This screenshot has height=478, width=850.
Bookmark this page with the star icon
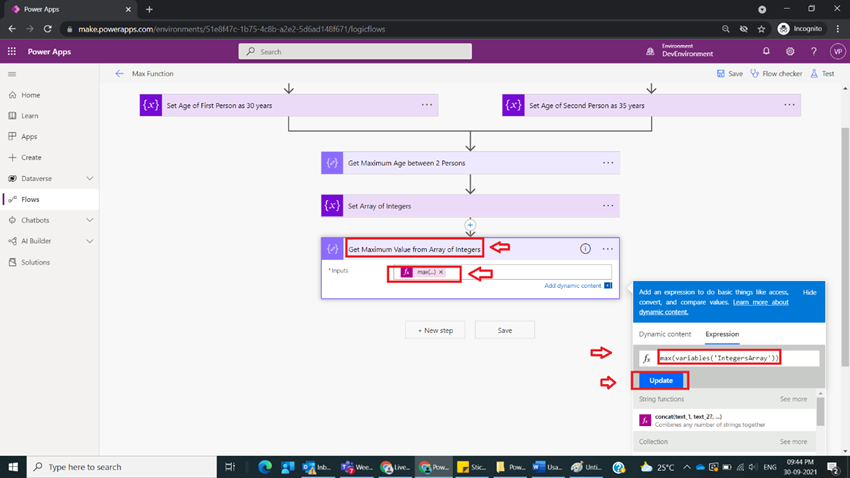point(761,29)
